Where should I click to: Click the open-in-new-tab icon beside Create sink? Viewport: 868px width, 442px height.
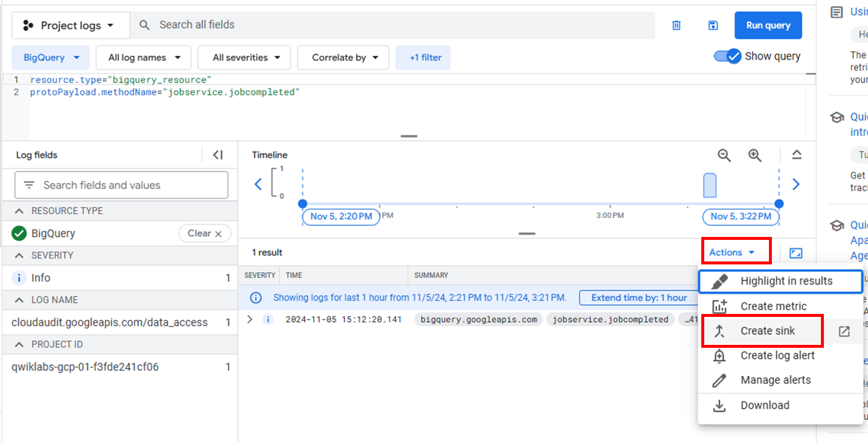click(x=844, y=332)
